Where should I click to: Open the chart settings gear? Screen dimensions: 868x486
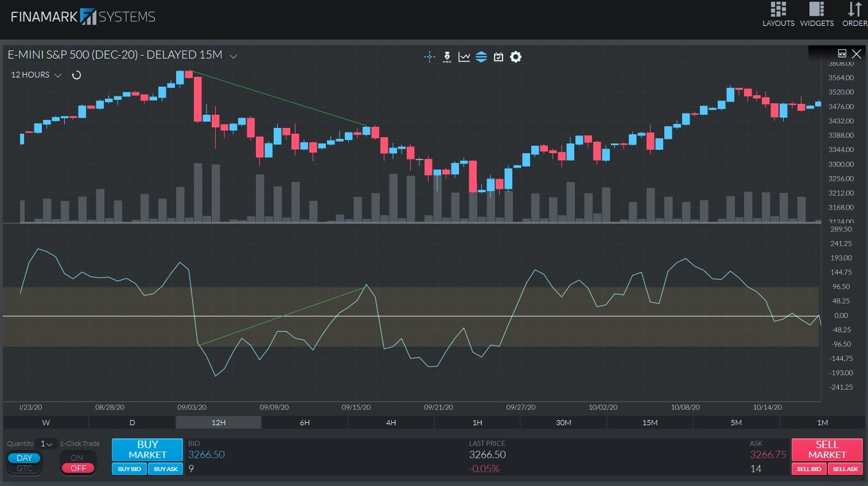[x=515, y=57]
